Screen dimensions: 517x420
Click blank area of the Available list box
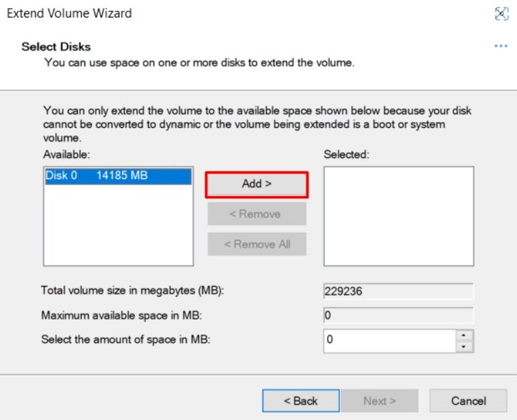[x=118, y=227]
